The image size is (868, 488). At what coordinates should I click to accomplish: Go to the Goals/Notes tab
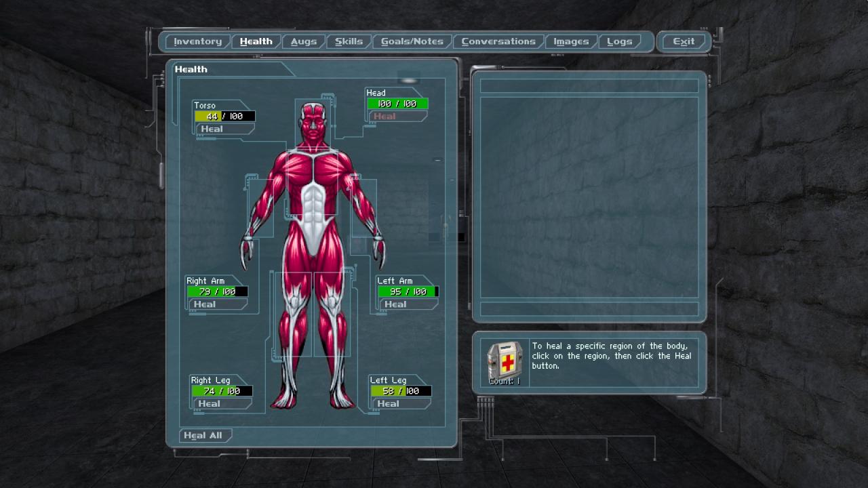coord(412,41)
